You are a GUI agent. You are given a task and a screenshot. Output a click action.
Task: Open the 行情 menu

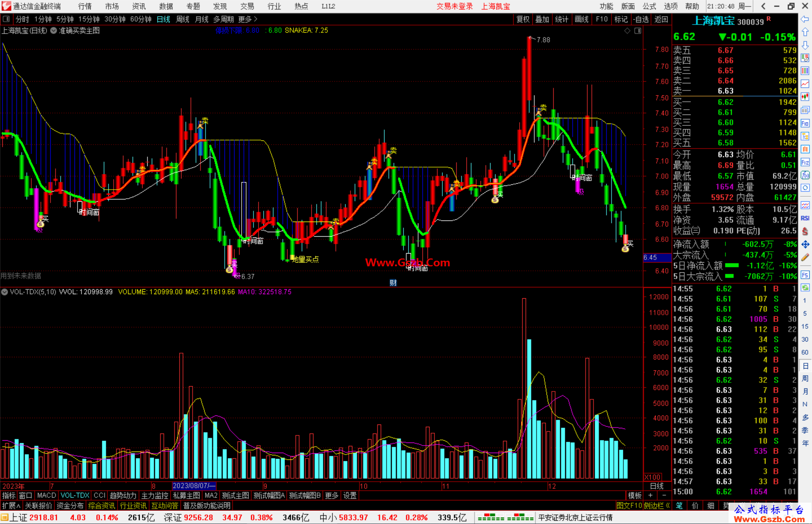[85, 6]
